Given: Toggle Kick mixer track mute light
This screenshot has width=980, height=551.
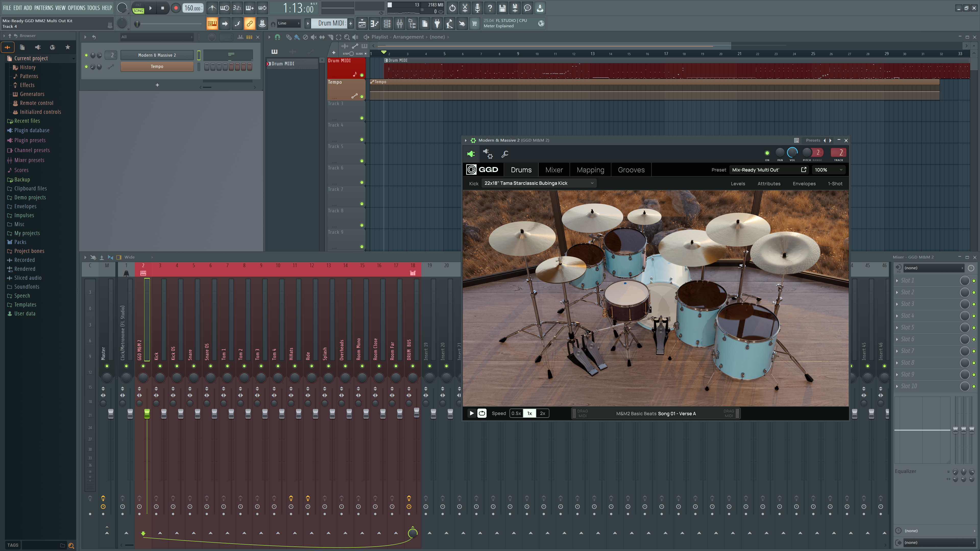Looking at the screenshot, I should click(x=160, y=366).
